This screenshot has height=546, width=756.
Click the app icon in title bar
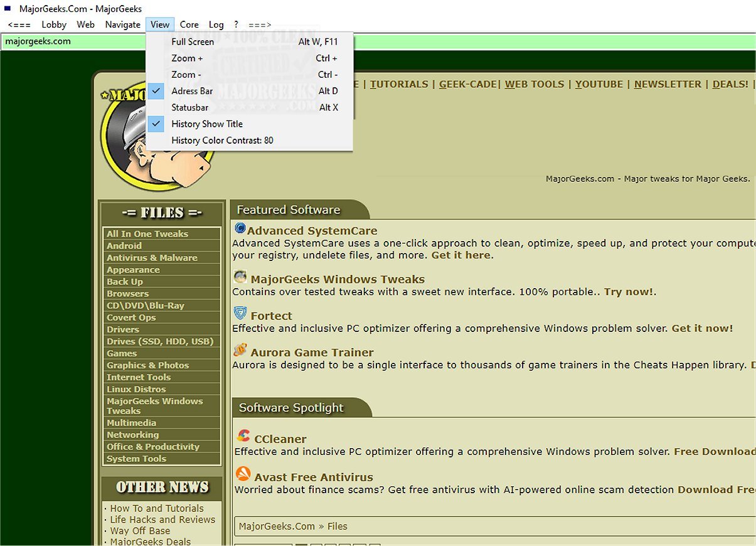(8, 8)
